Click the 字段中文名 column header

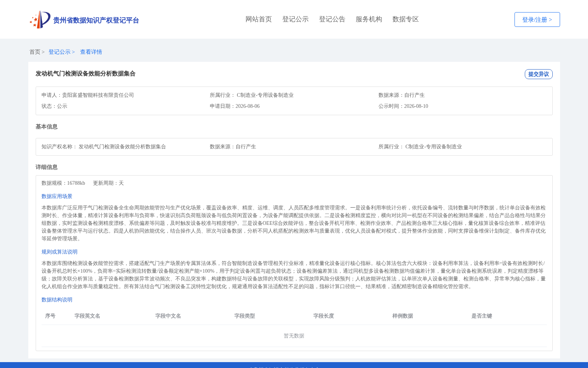pyautogui.click(x=168, y=316)
